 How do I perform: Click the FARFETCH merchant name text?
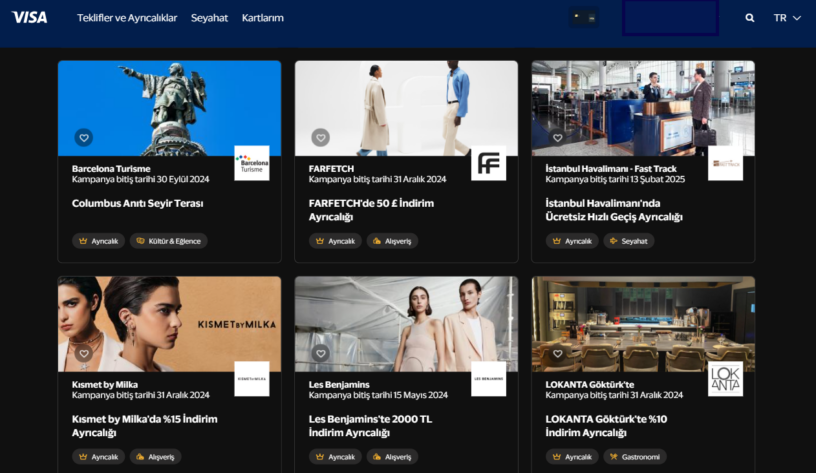tap(331, 169)
